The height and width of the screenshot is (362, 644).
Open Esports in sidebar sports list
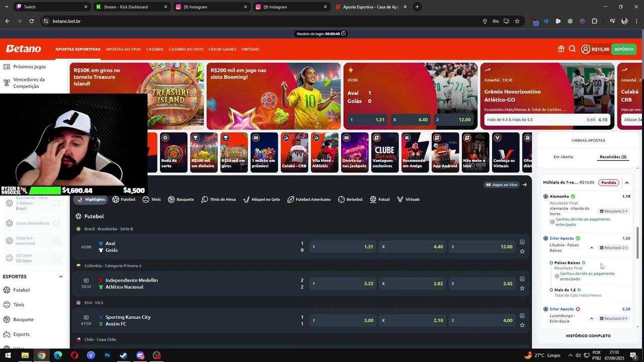[x=21, y=334]
